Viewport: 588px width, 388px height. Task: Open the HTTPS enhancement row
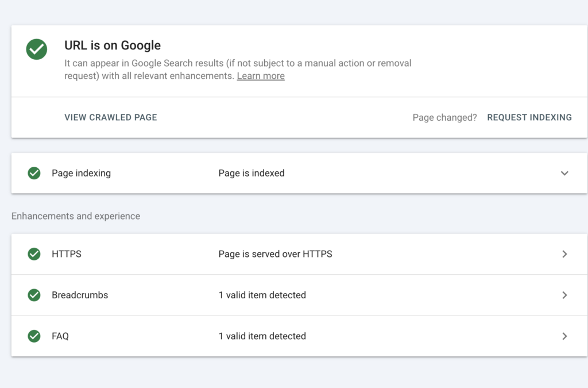[x=287, y=253]
